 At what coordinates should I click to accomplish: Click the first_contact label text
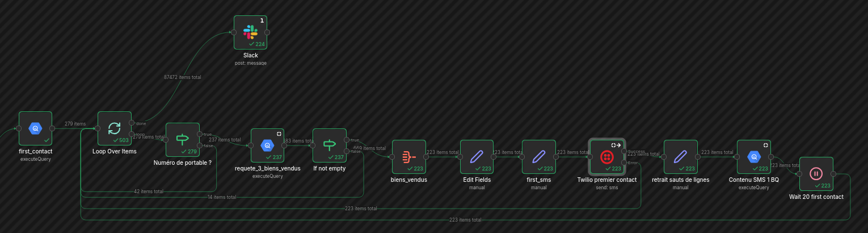point(36,151)
